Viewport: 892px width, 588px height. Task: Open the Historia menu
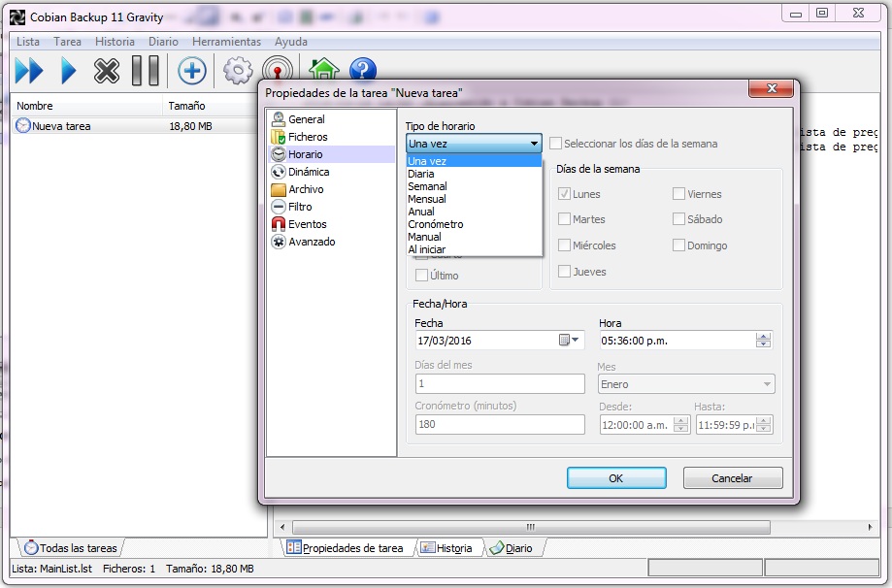pyautogui.click(x=115, y=42)
